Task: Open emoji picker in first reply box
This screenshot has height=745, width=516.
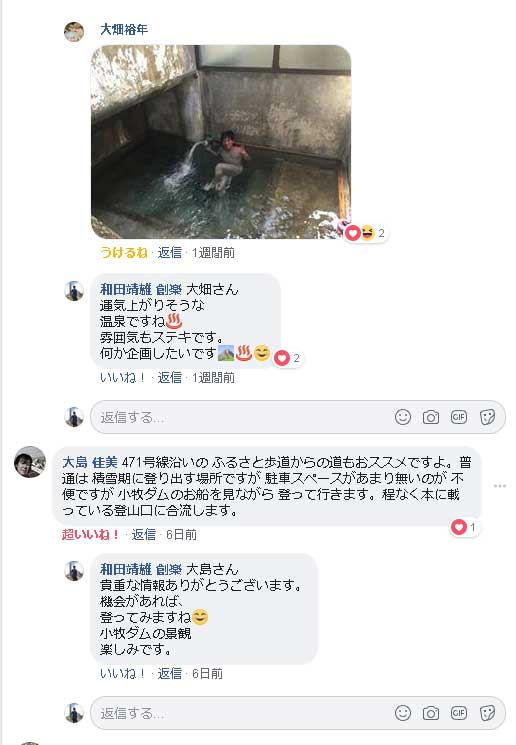Action: 402,417
